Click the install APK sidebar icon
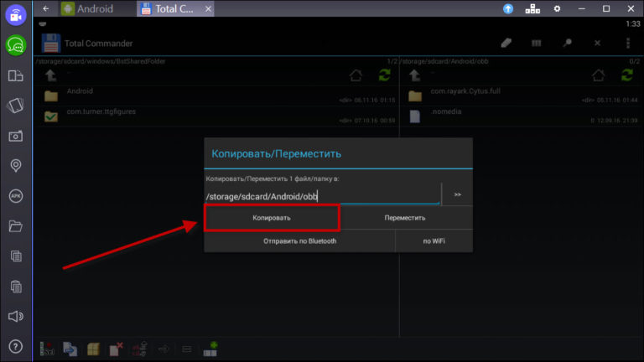 point(15,195)
